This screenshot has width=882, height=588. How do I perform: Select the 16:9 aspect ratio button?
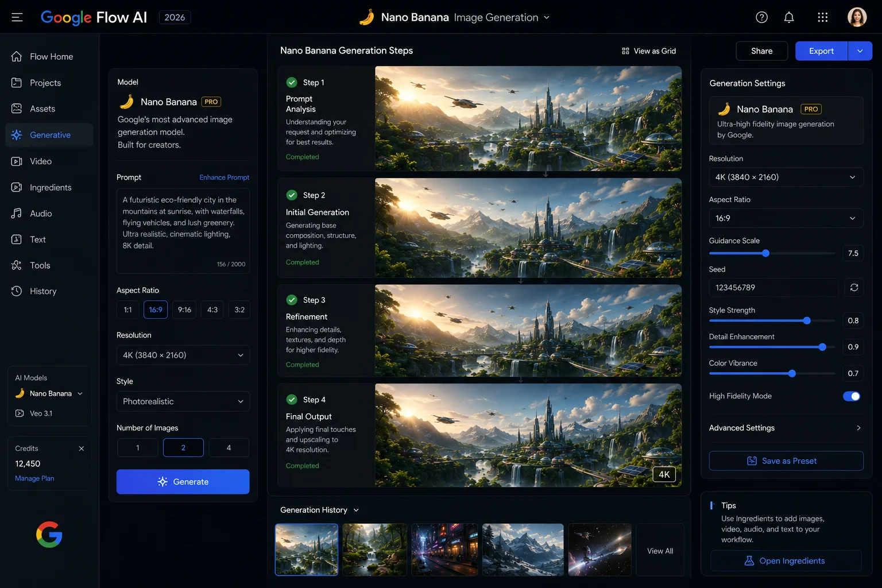156,310
